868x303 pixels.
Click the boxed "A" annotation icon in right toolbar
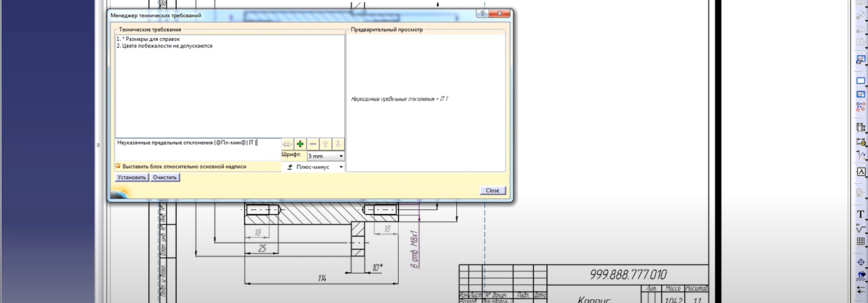click(861, 171)
